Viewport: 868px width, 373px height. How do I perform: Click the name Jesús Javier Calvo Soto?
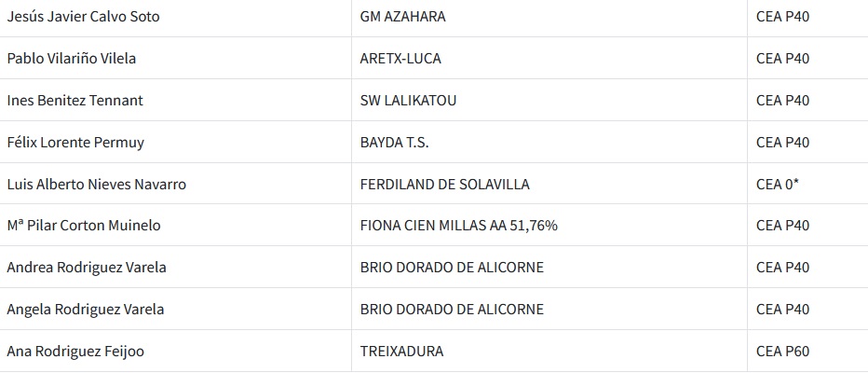click(x=83, y=17)
